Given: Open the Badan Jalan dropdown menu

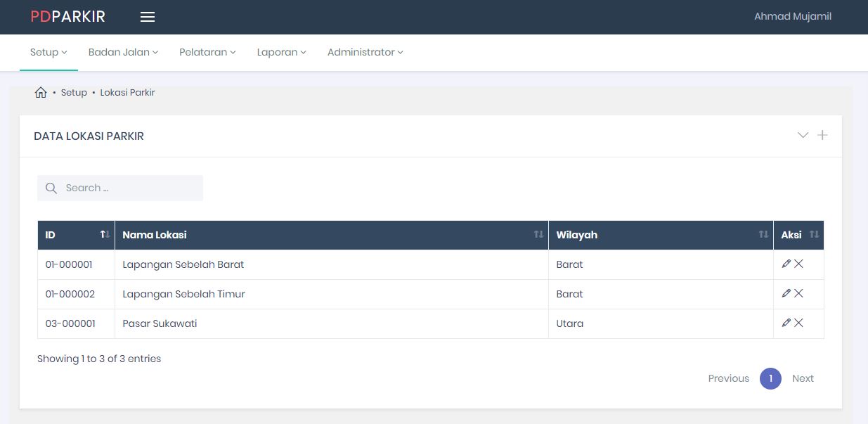Looking at the screenshot, I should 123,52.
